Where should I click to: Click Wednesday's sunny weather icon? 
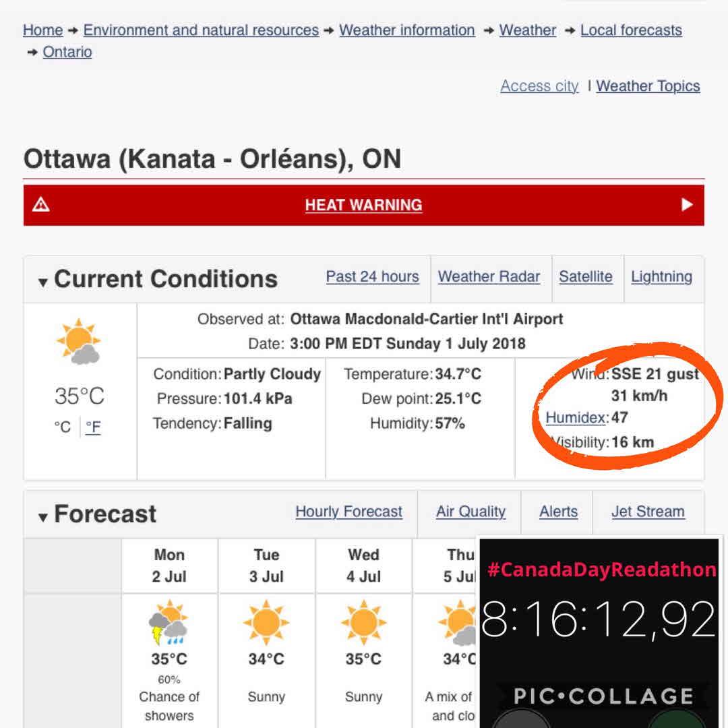(x=363, y=623)
